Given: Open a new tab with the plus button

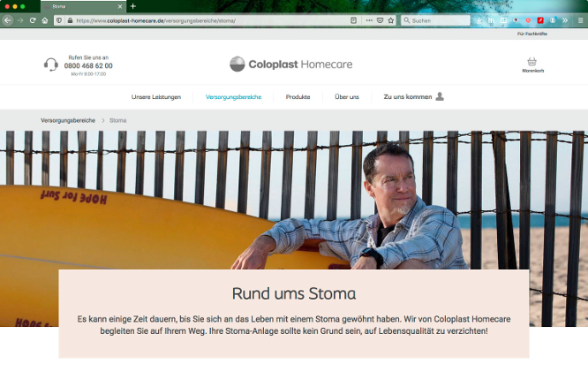Looking at the screenshot, I should click(x=132, y=6).
